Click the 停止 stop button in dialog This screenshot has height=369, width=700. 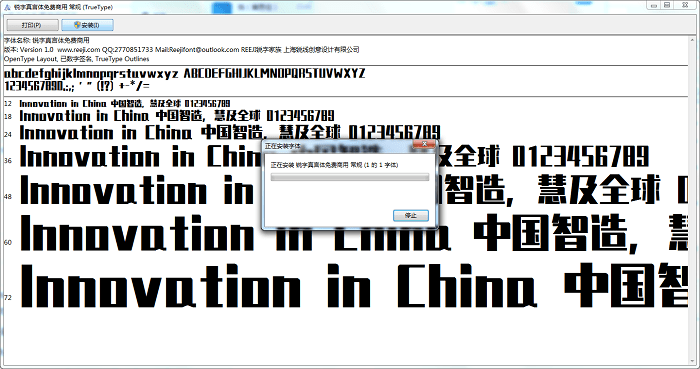pos(411,216)
